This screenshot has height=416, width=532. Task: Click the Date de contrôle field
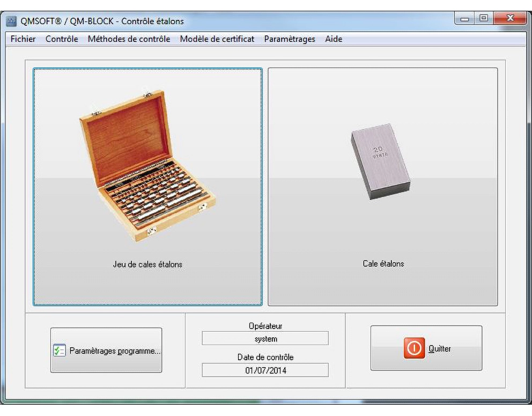(x=265, y=370)
